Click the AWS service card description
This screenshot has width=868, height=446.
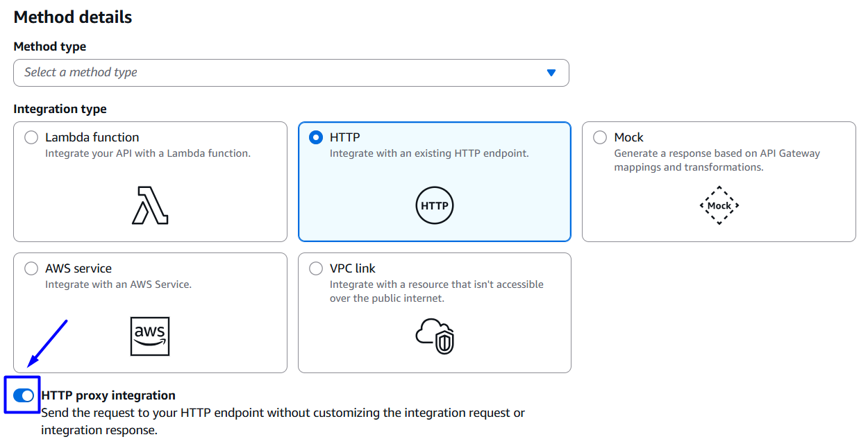[118, 284]
